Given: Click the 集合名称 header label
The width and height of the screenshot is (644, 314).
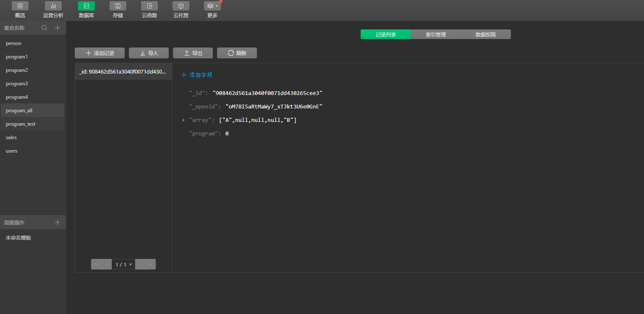Looking at the screenshot, I should pyautogui.click(x=14, y=28).
